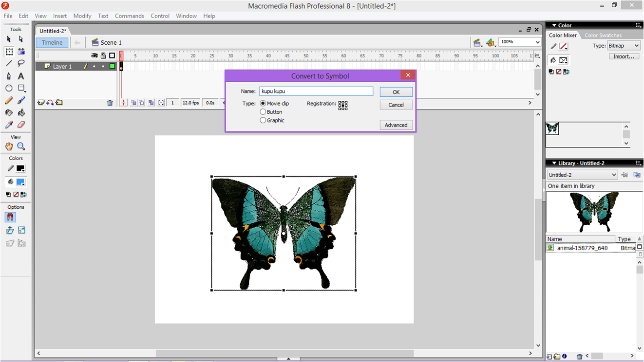Open the toolbox stroke color swatch

(20, 168)
